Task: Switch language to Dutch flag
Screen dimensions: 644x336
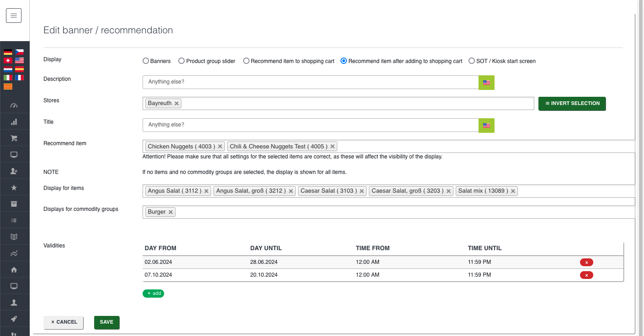Action: (x=8, y=69)
